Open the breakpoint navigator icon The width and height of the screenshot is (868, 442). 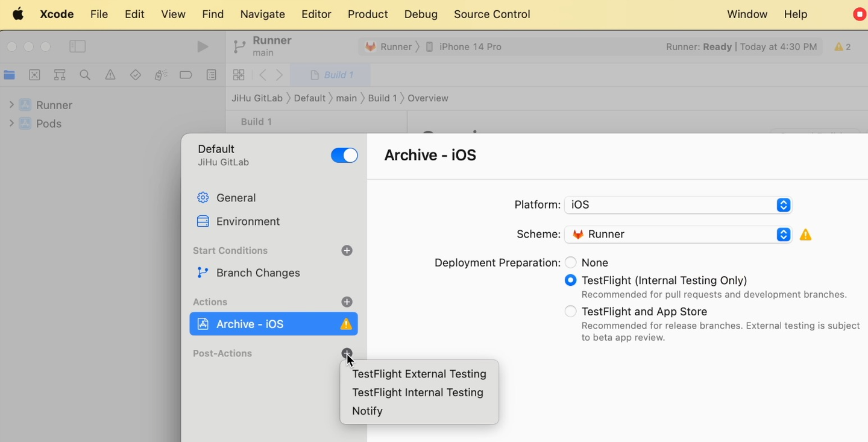pyautogui.click(x=186, y=75)
